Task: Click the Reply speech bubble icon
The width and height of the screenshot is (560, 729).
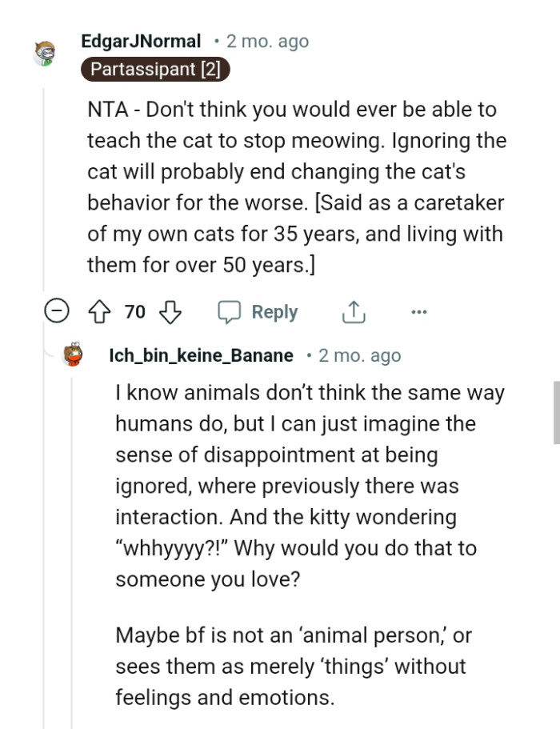Action: pos(230,311)
